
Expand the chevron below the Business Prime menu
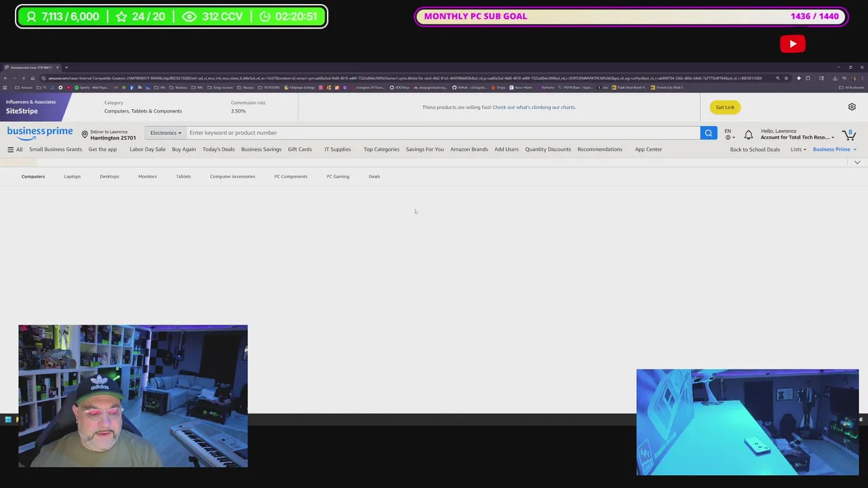point(857,163)
